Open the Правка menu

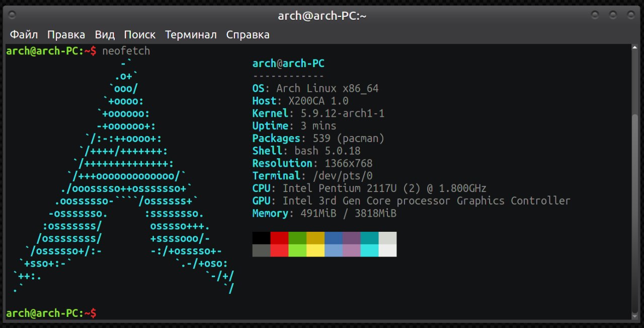pyautogui.click(x=66, y=35)
